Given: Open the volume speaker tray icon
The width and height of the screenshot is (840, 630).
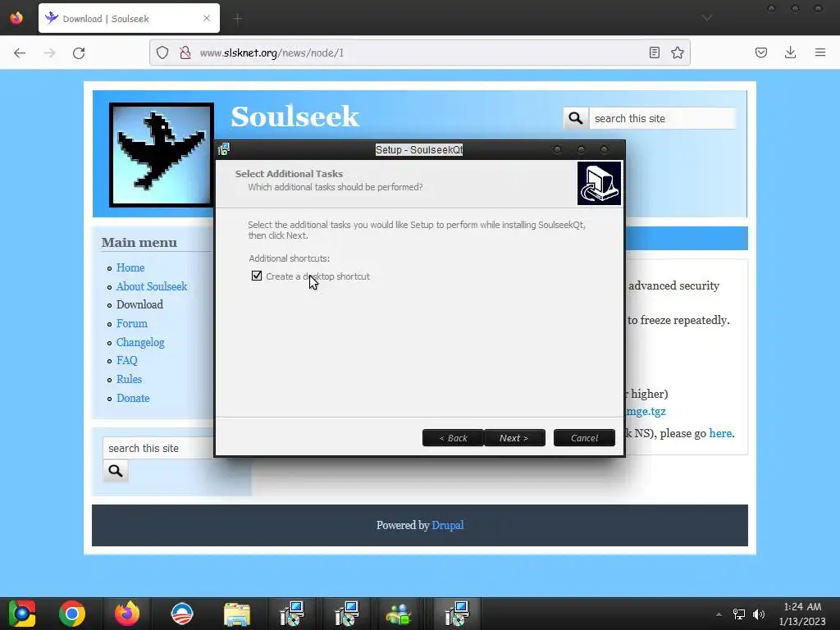Looking at the screenshot, I should click(759, 614).
